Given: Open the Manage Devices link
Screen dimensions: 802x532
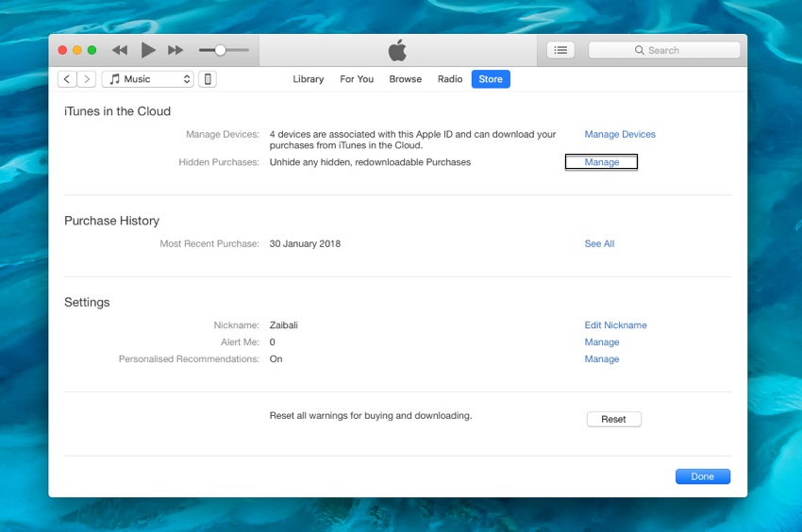Looking at the screenshot, I should click(620, 134).
